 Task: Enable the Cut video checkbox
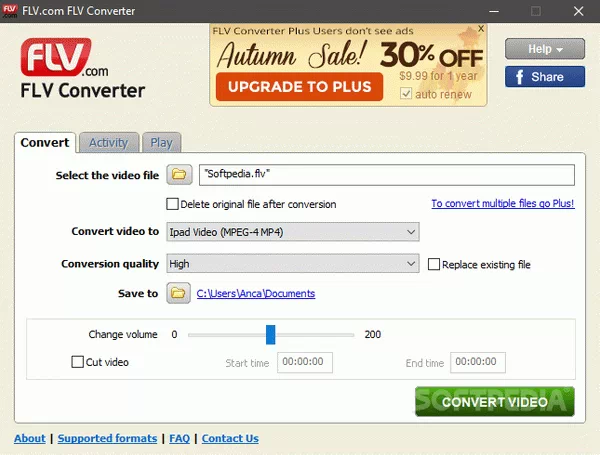click(x=77, y=362)
